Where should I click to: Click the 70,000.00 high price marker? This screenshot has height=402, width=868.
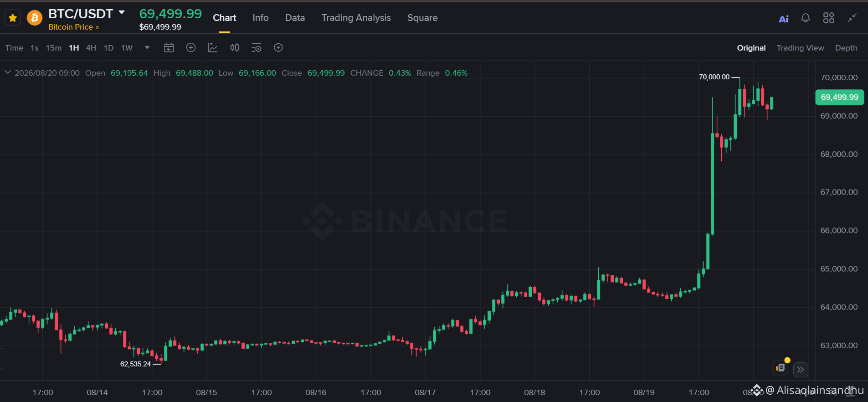click(714, 77)
